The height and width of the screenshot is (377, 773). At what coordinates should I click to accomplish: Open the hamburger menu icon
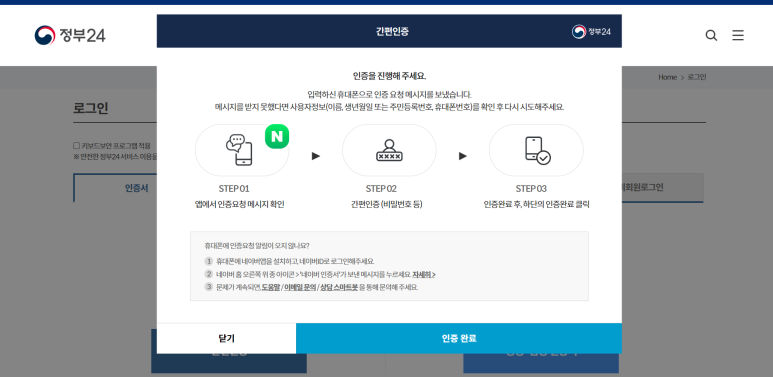[x=738, y=35]
